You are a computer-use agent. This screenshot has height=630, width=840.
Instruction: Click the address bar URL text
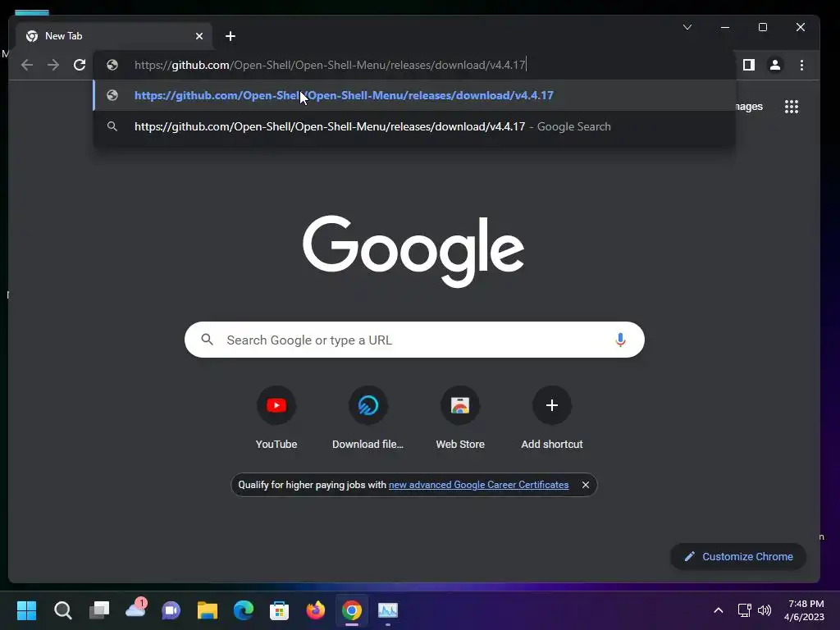click(330, 65)
